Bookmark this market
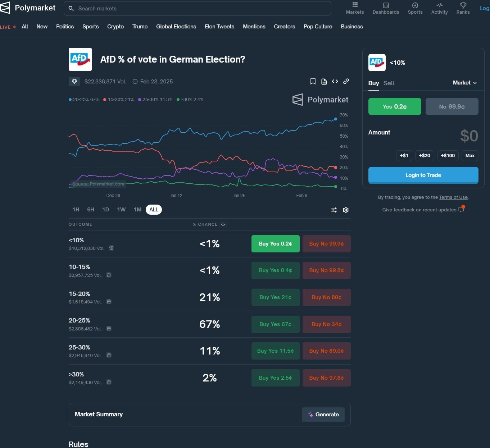 pos(313,81)
